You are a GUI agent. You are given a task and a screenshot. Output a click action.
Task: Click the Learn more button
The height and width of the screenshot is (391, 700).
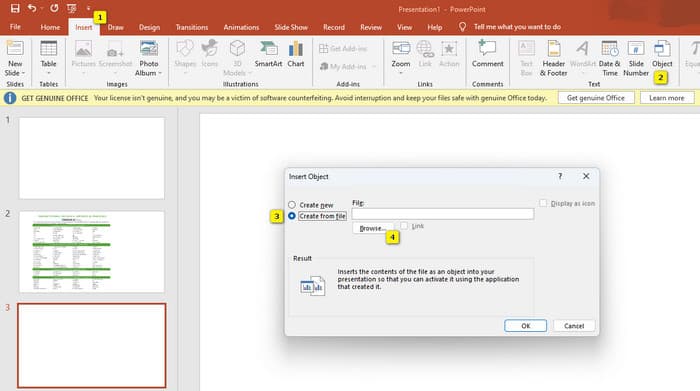tap(667, 98)
